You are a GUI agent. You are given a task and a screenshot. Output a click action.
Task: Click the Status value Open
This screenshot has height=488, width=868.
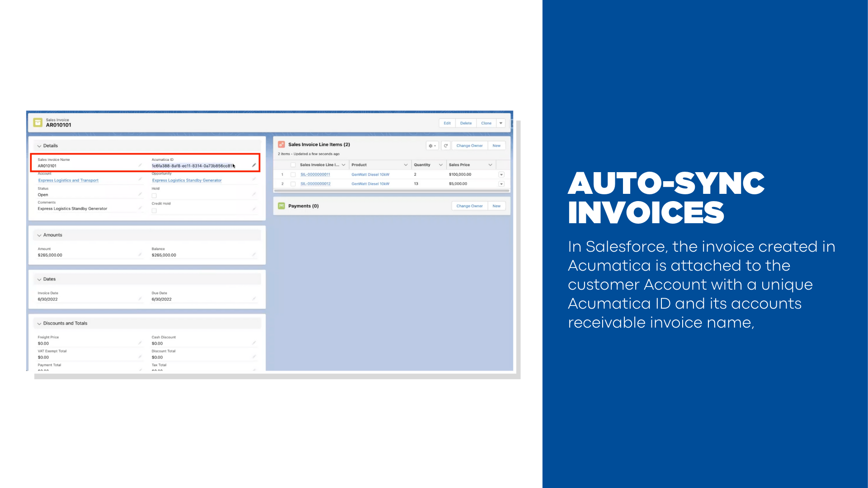click(x=42, y=195)
